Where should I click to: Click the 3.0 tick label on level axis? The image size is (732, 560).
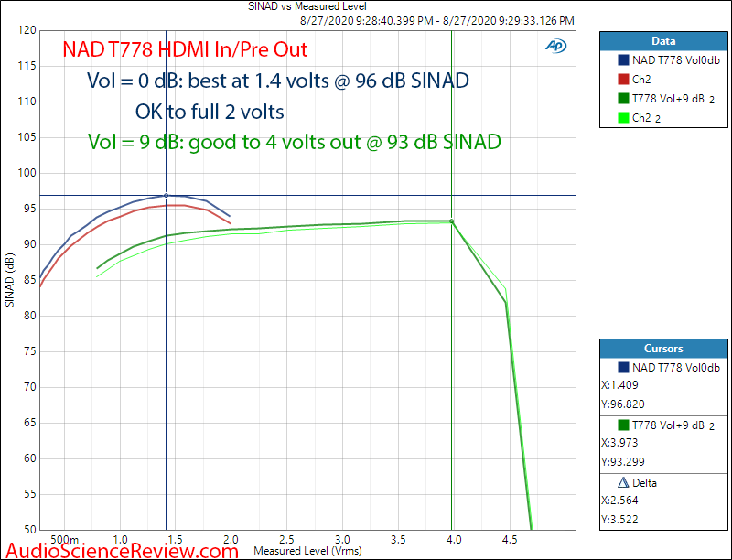342,540
